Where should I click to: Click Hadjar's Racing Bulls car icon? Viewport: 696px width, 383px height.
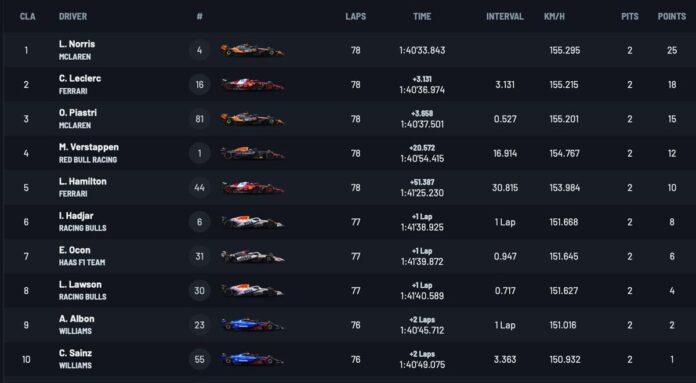point(252,222)
